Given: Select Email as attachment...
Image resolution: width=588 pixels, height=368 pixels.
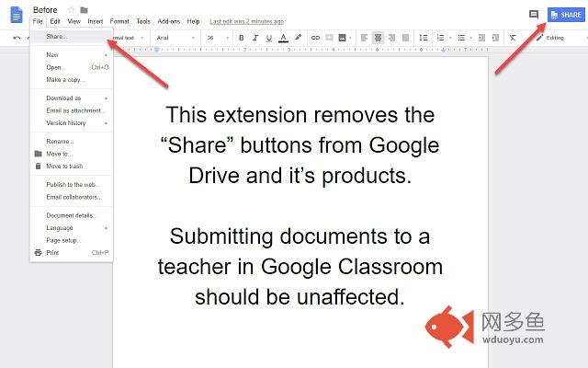Looking at the screenshot, I should coord(72,110).
